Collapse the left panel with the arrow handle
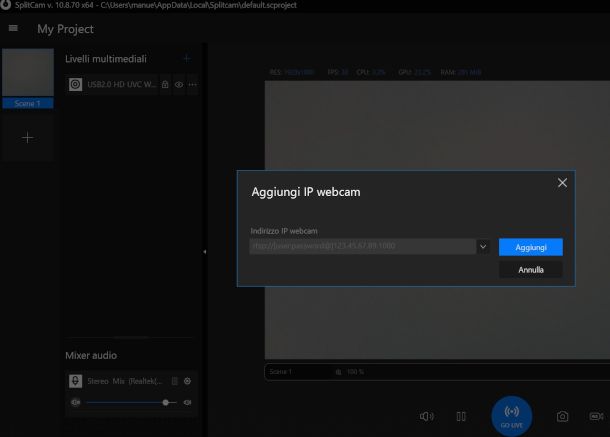 (x=205, y=252)
